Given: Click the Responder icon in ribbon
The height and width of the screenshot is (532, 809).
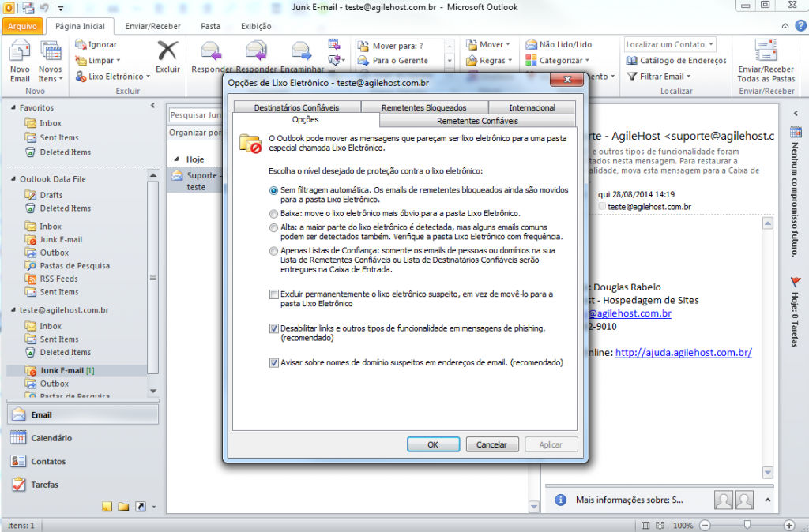Looking at the screenshot, I should tap(211, 51).
